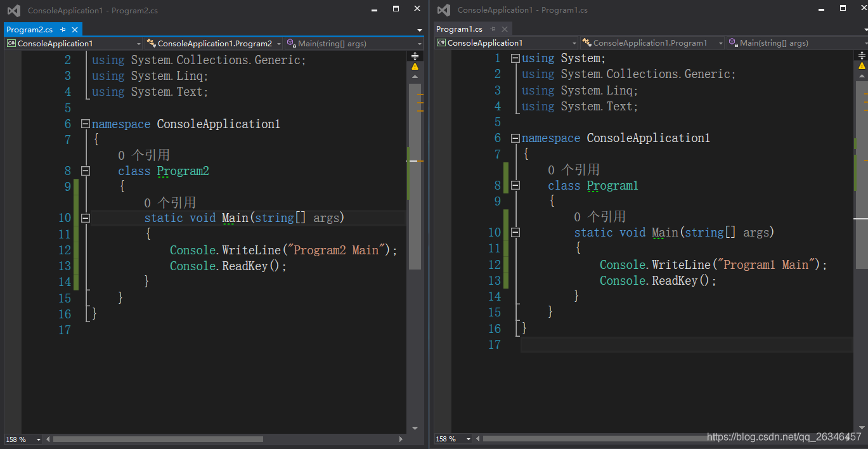Pin the Program2.cs tab
Screen dimensions: 868x449
63,30
